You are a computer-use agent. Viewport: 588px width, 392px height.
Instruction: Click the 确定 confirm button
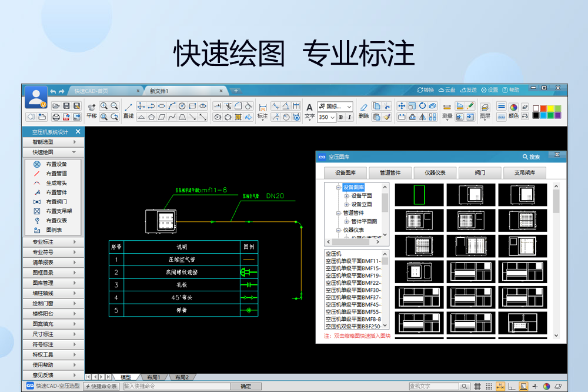tap(246, 386)
